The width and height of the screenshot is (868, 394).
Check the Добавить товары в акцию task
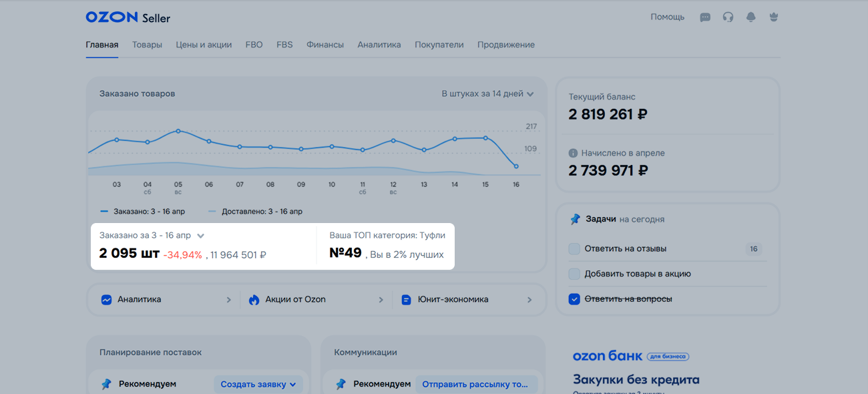(x=574, y=274)
